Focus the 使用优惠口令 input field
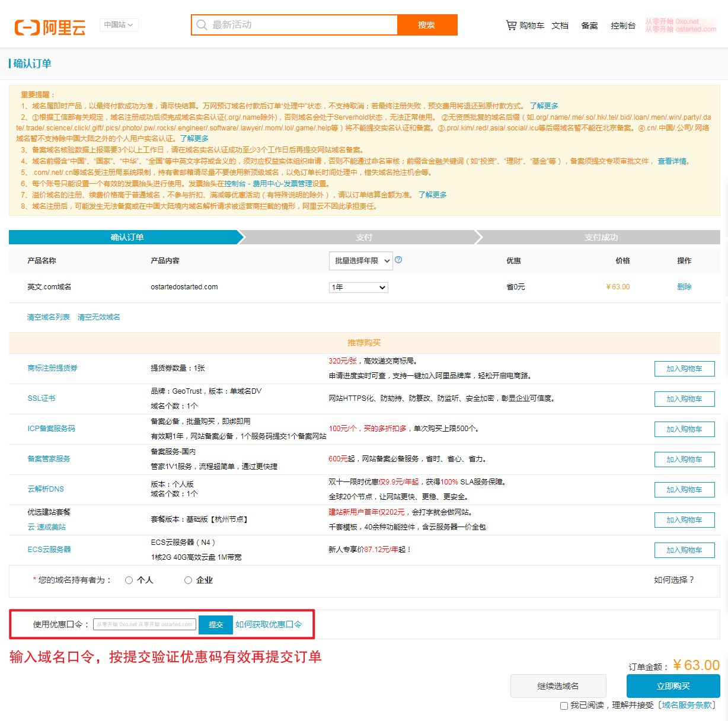 point(145,624)
